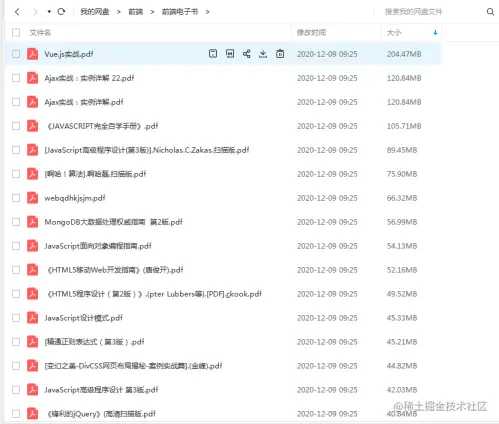Check the box for JavaScript高级程序设计 第3版.pdf
499x424 pixels.
coord(16,390)
